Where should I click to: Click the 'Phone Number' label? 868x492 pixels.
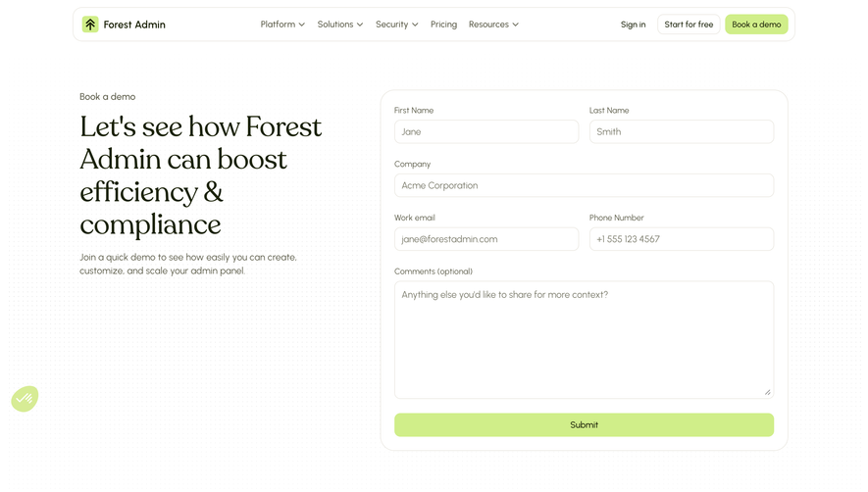pos(616,218)
